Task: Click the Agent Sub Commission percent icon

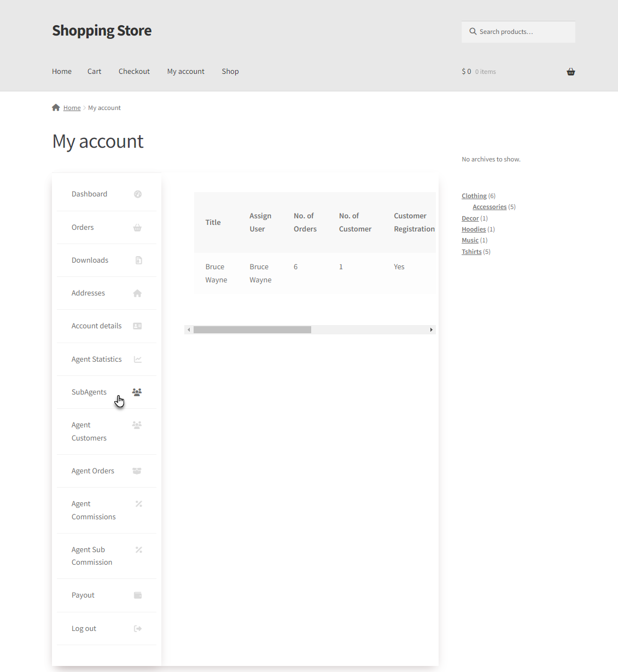Action: click(x=139, y=550)
